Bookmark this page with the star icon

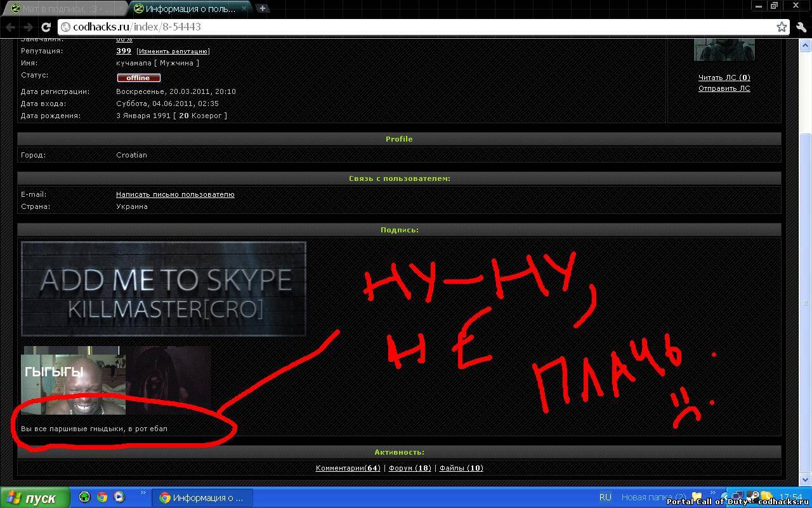(x=782, y=27)
